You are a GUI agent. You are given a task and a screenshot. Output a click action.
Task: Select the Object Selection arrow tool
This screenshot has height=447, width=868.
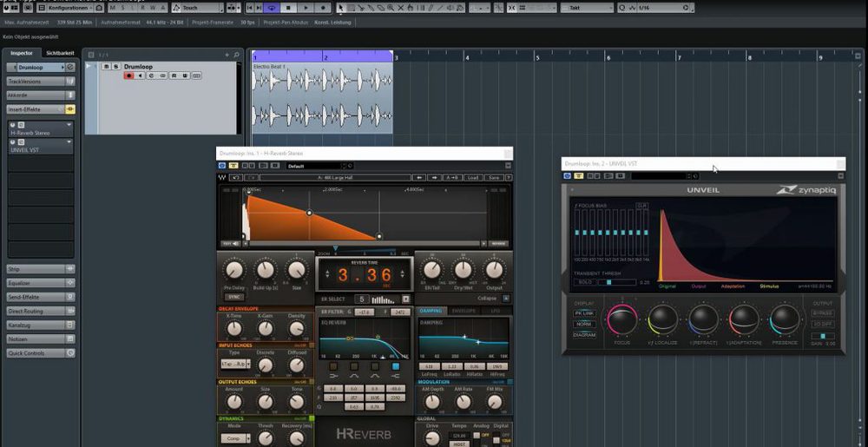pos(340,8)
